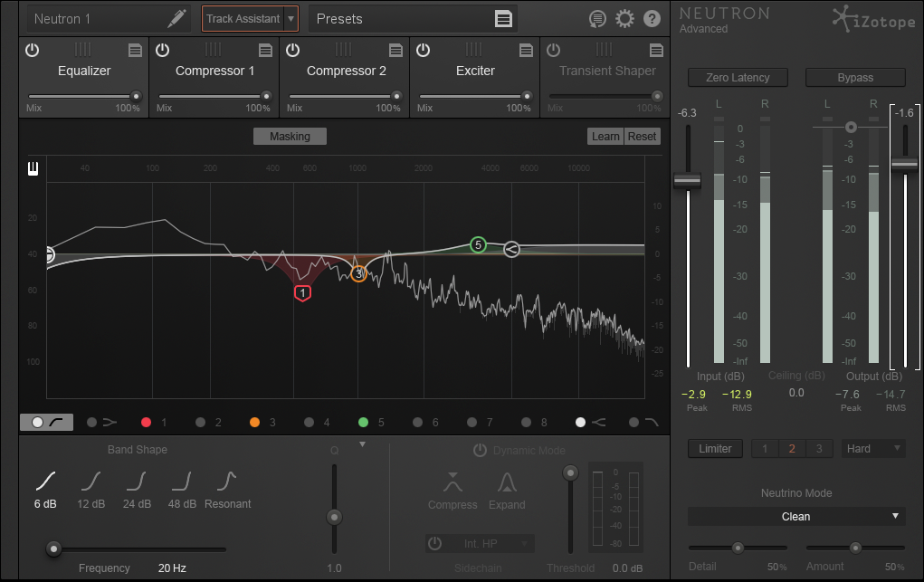Open the Neutrino Mode Clean dropdown
924x582 pixels.
[x=796, y=517]
